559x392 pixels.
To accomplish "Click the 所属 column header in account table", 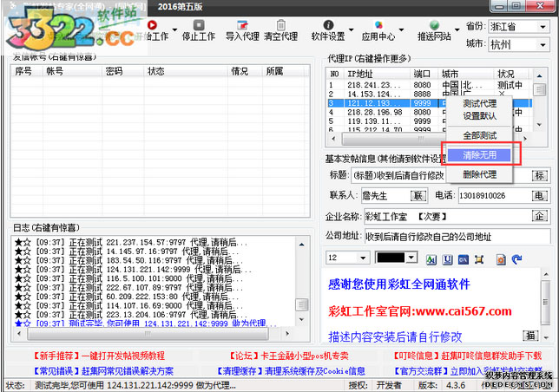I will pos(286,71).
